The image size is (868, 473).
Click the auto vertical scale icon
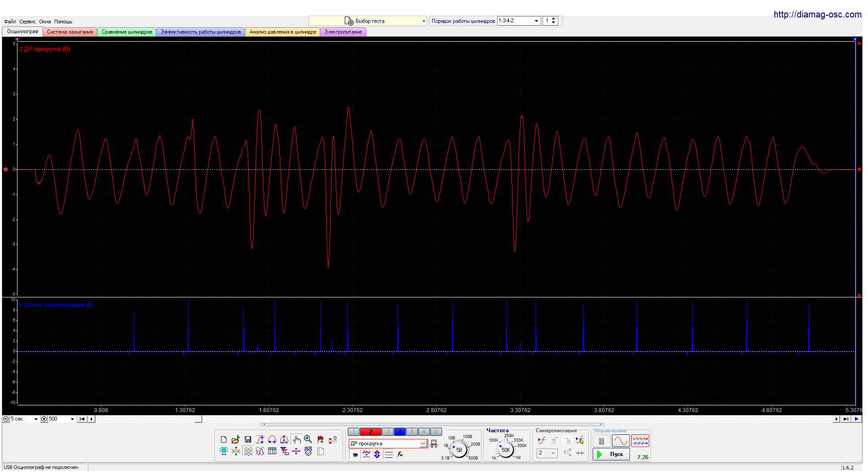point(284,440)
